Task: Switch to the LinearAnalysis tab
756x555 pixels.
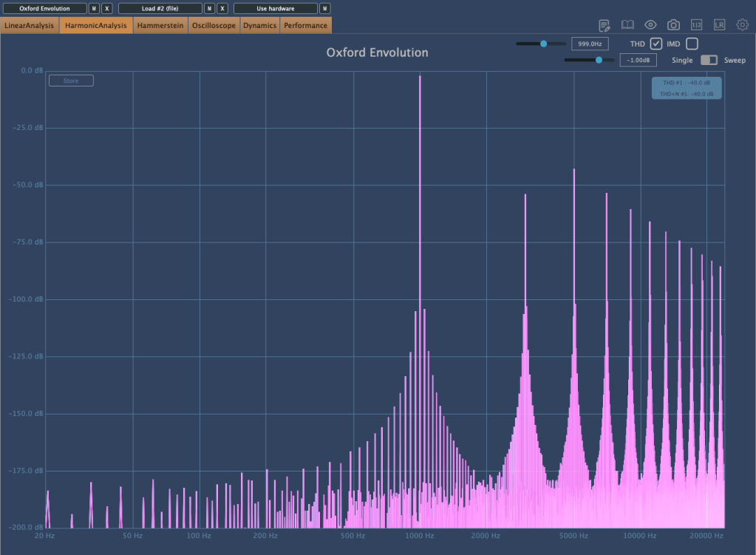Action: (x=30, y=26)
